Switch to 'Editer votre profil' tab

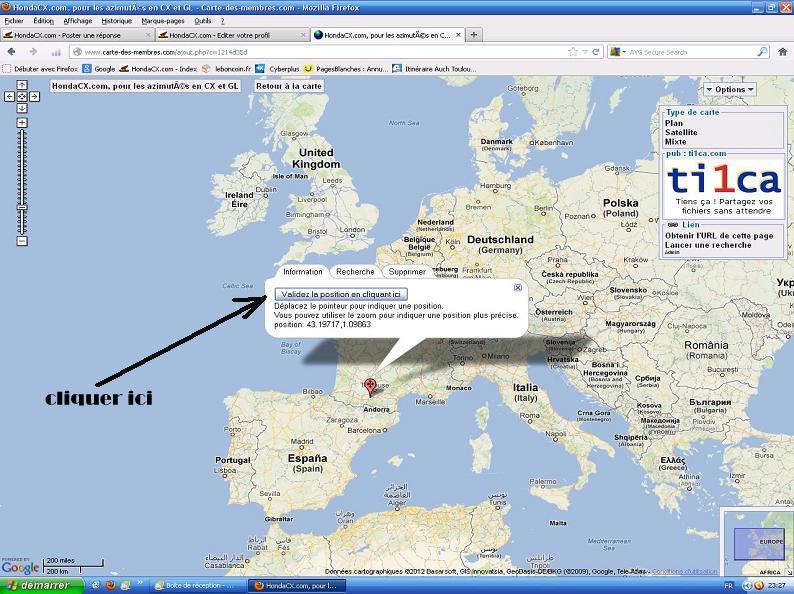coord(232,35)
